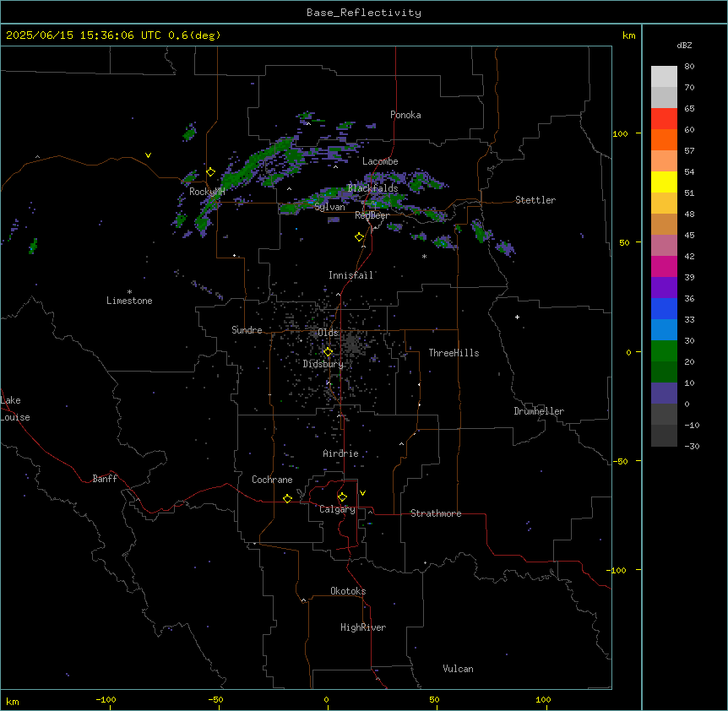Click the Ponoka city label
This screenshot has width=728, height=711.
(x=405, y=115)
